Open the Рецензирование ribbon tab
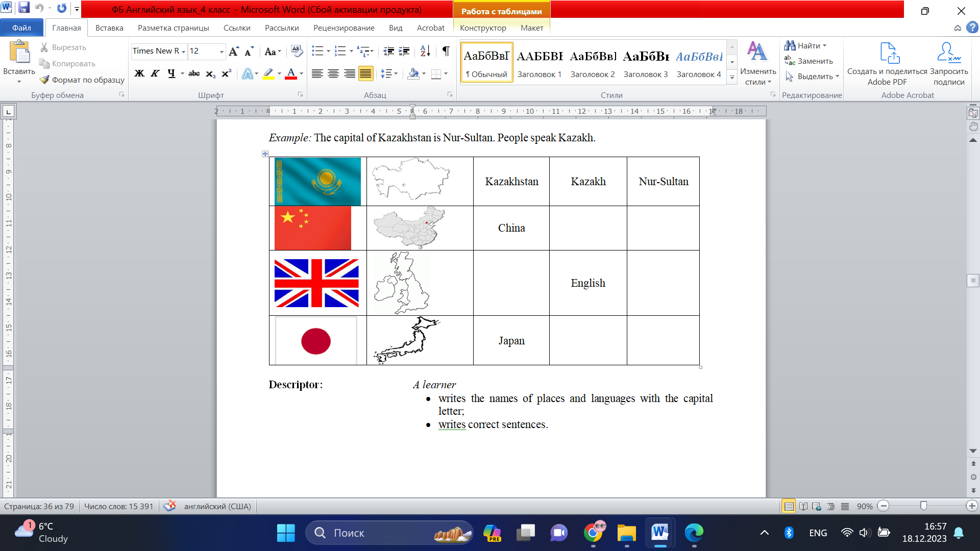This screenshot has width=980, height=551. [x=344, y=28]
